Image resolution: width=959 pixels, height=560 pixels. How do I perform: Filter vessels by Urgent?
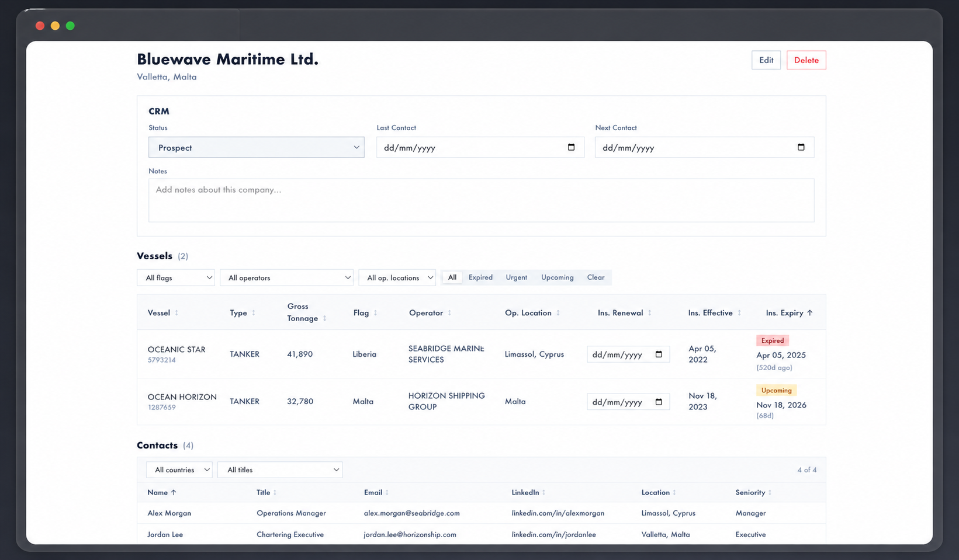click(517, 277)
